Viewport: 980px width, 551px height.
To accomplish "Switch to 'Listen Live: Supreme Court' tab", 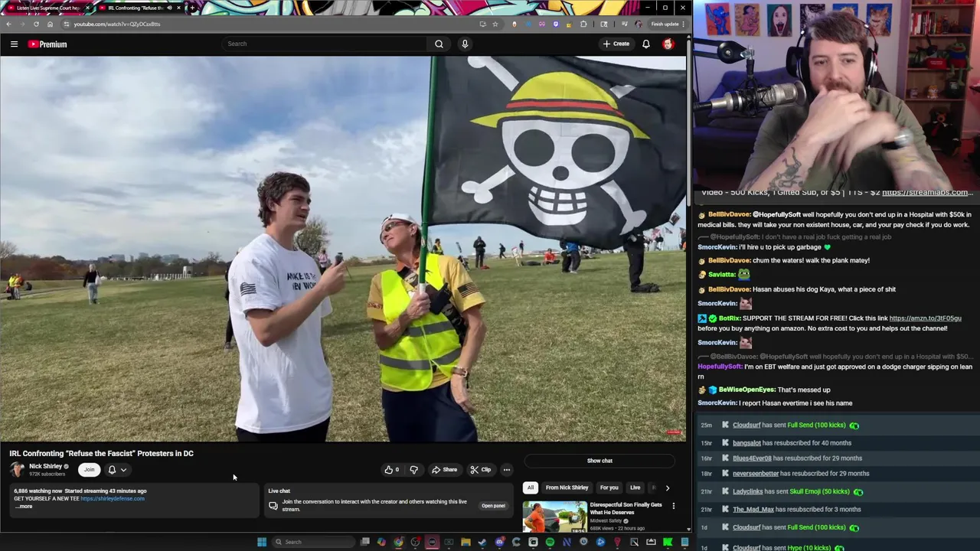I will click(x=48, y=8).
